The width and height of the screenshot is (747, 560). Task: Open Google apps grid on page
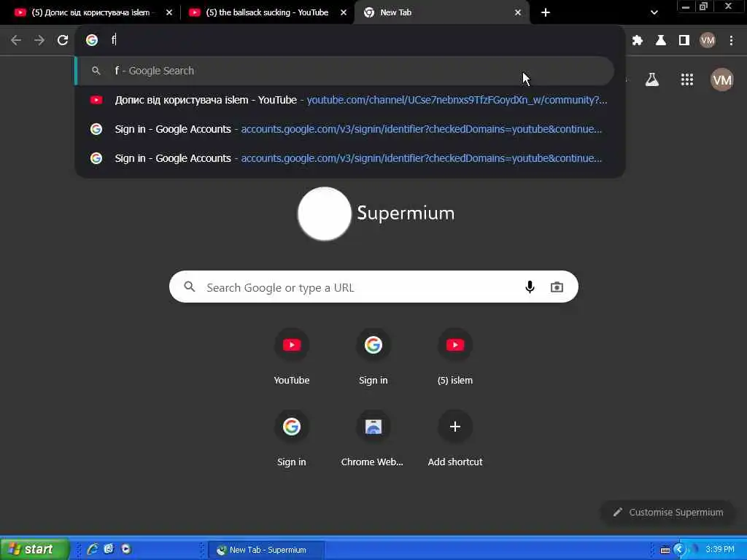687,79
